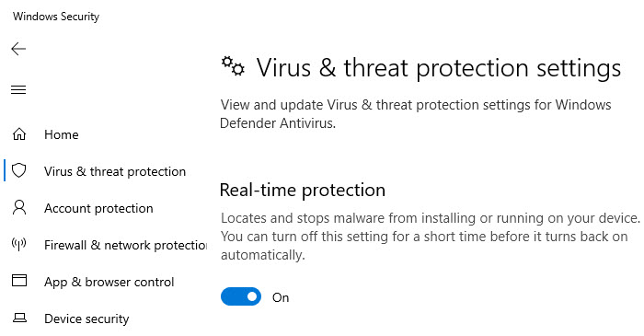Click the Device security laptop icon
Screen dimensions: 644x336
pos(19,318)
